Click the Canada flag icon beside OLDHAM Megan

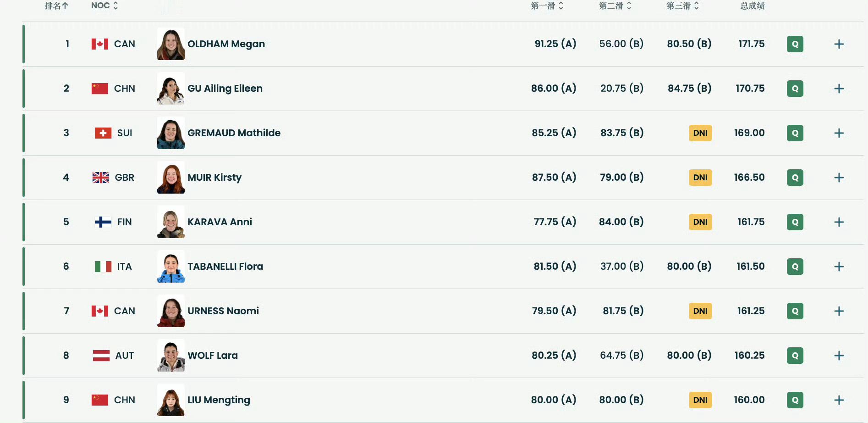point(100,44)
